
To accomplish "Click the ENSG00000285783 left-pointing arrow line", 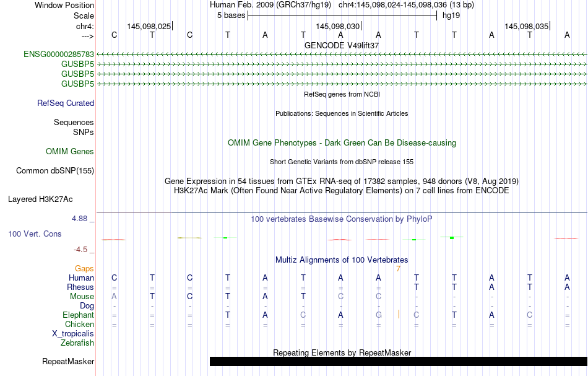I will tap(342, 55).
